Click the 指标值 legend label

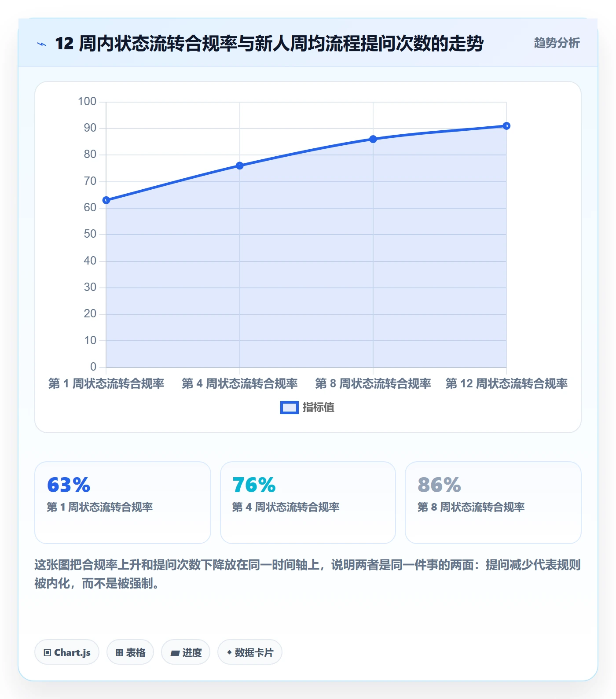pos(319,408)
